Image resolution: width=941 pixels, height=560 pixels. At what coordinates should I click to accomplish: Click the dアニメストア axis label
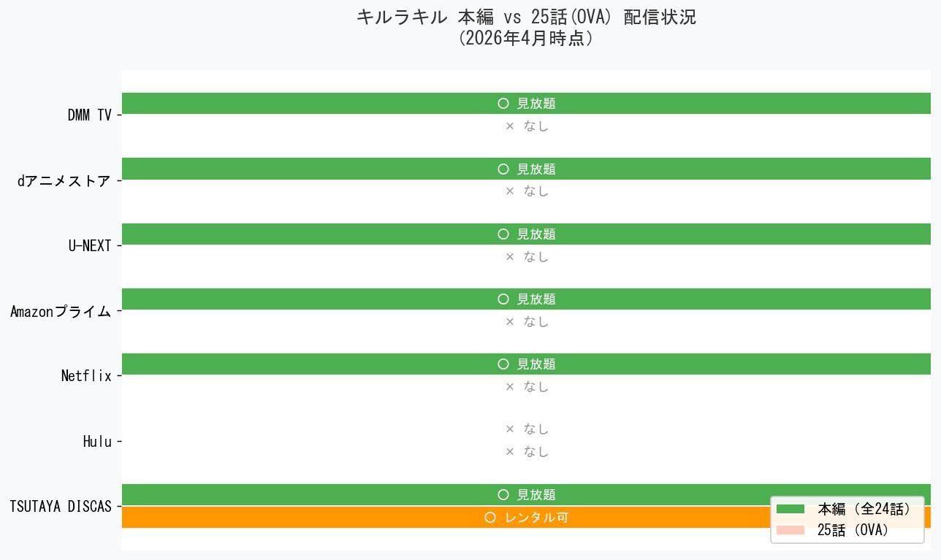click(64, 181)
